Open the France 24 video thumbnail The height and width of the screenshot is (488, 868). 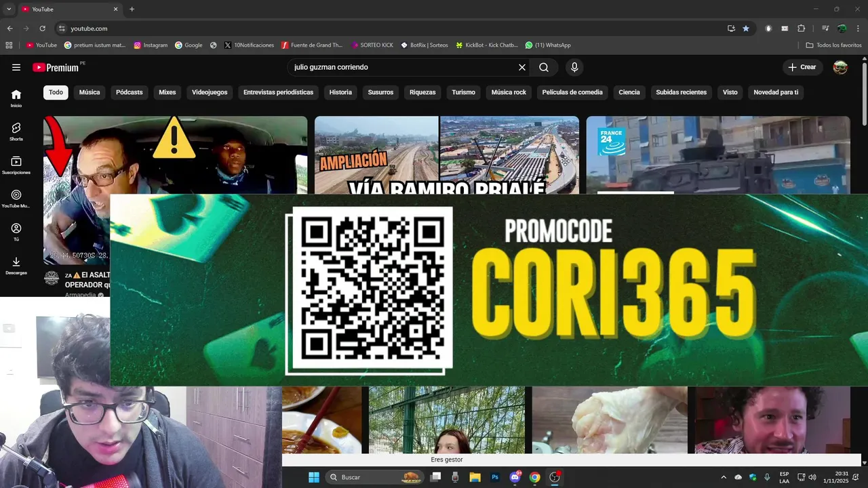point(718,155)
